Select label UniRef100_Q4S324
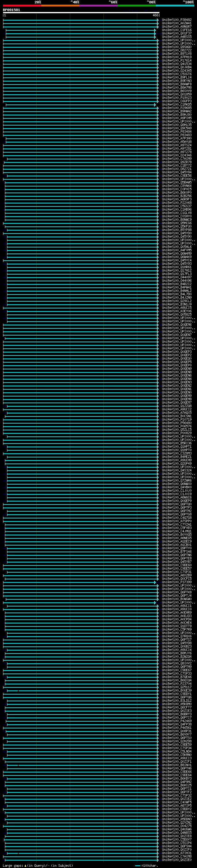The image size is (197, 868). point(177,470)
